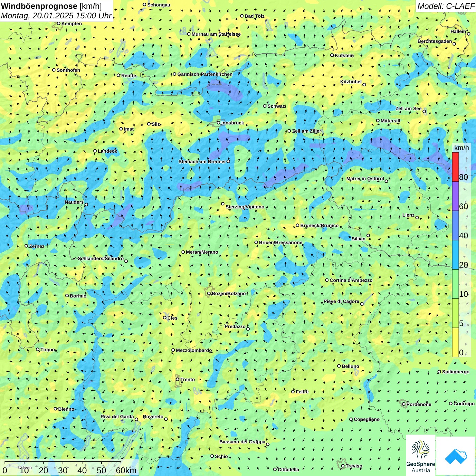Click the Reutte label
The image size is (476, 476).
pos(129,75)
